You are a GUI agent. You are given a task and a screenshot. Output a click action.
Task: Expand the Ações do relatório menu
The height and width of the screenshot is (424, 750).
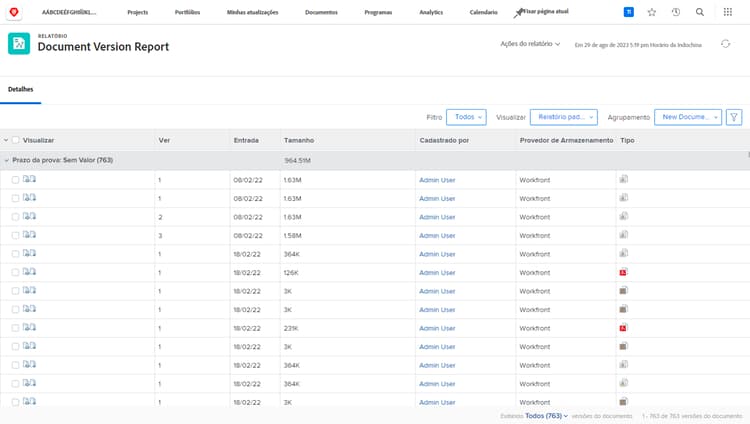[x=530, y=44]
